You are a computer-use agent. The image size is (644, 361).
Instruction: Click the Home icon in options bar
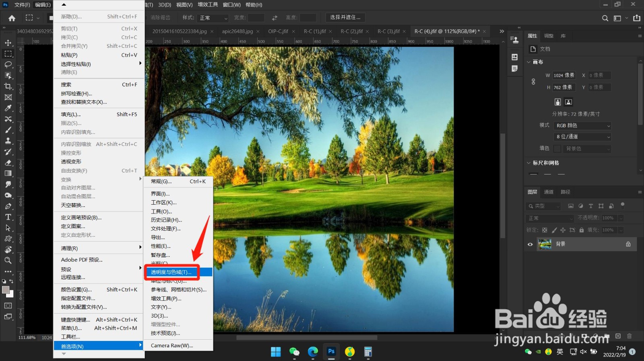(12, 18)
